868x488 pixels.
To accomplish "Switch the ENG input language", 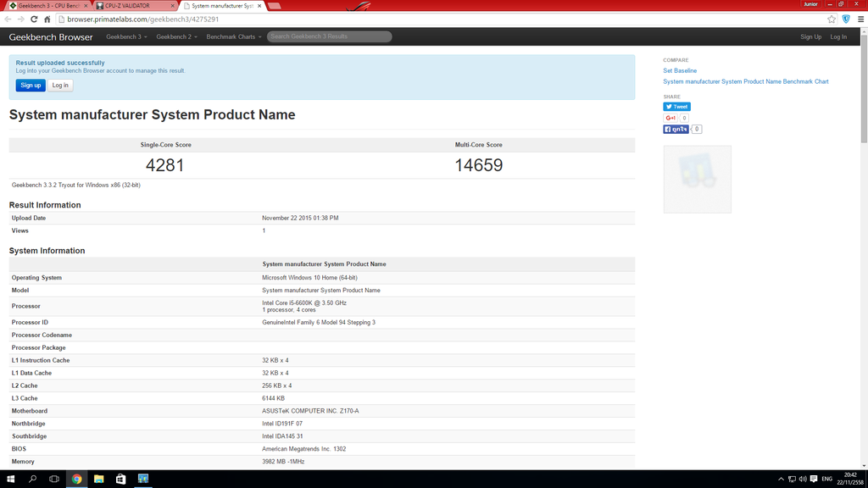I will point(827,480).
